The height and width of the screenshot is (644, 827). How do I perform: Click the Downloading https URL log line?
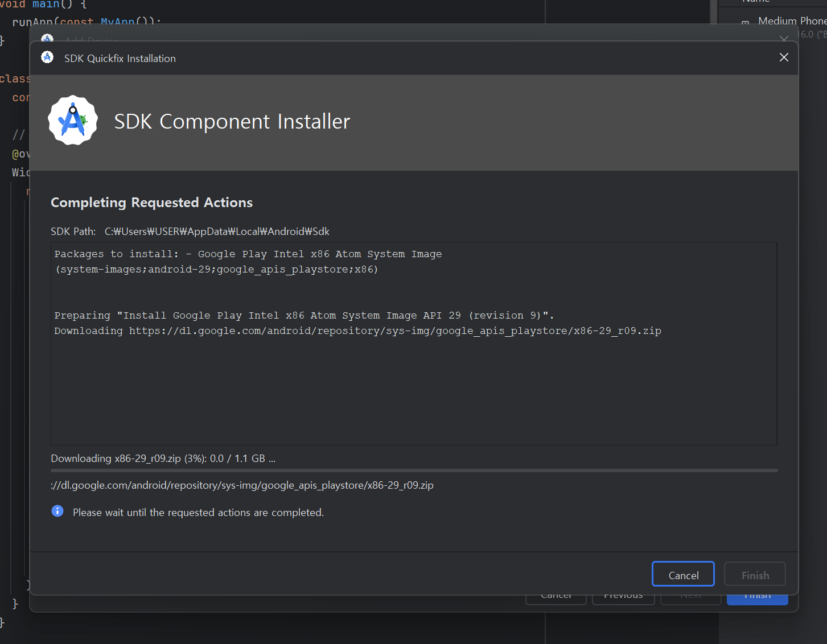[357, 331]
